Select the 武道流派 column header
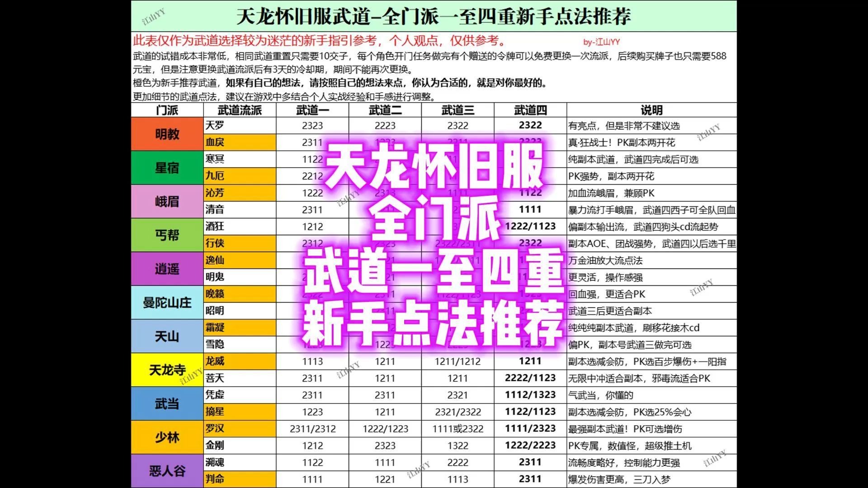Viewport: 868px width, 488px height. 240,110
